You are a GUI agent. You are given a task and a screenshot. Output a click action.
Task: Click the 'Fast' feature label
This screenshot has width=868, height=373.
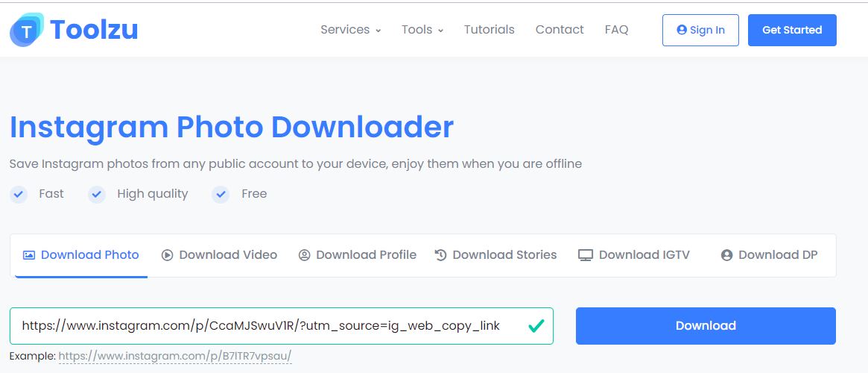coord(51,194)
